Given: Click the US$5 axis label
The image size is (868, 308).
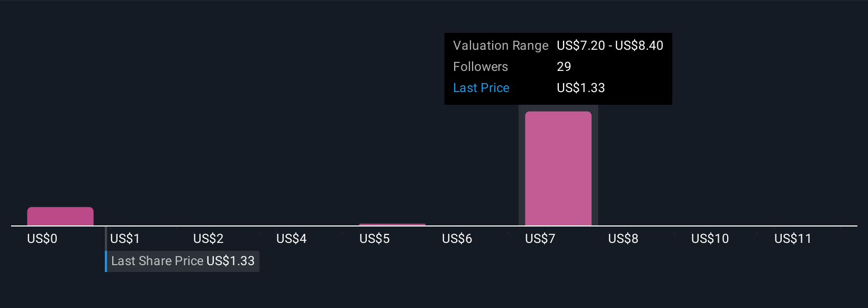Looking at the screenshot, I should coord(374,239).
